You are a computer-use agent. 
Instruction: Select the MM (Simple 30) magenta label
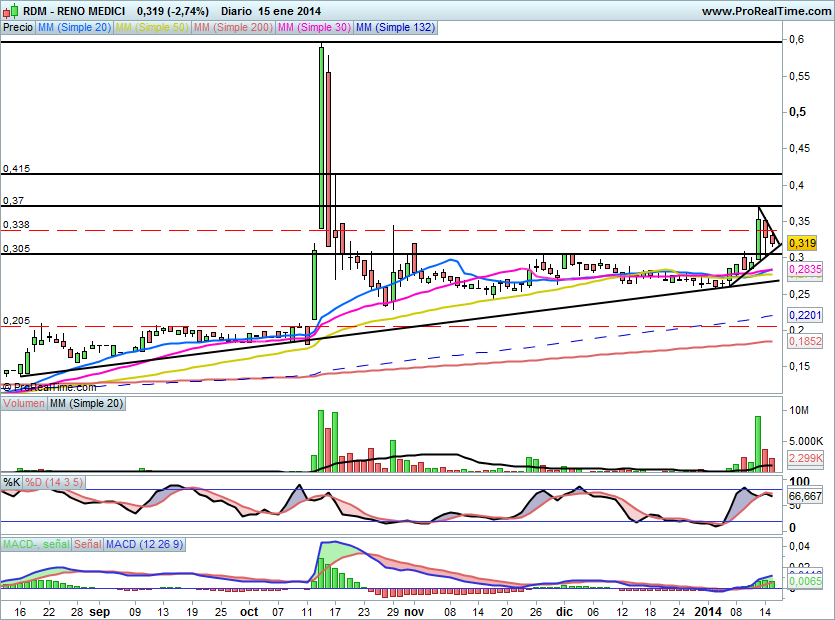pyautogui.click(x=314, y=27)
